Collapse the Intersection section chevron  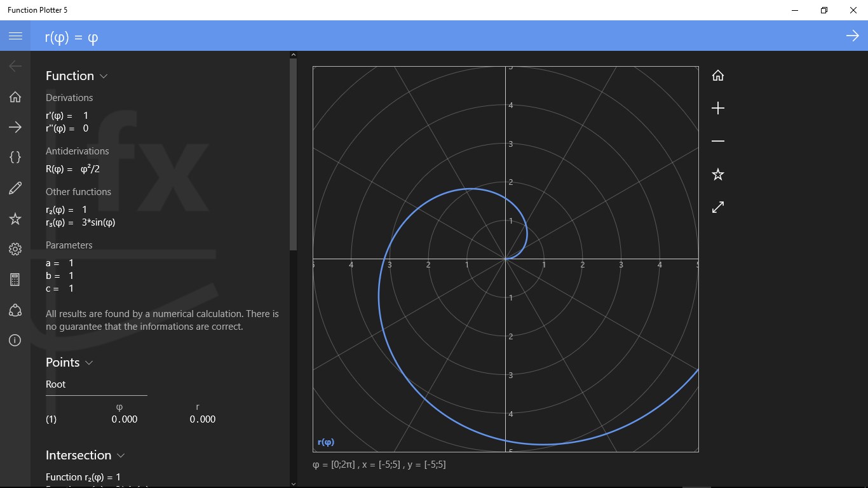(x=121, y=456)
